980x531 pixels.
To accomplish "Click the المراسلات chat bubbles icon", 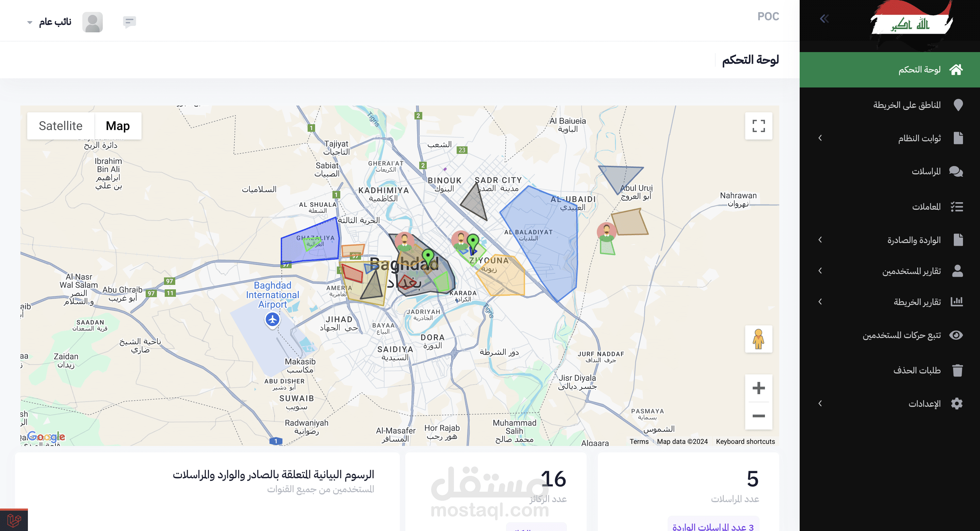I will (x=956, y=171).
